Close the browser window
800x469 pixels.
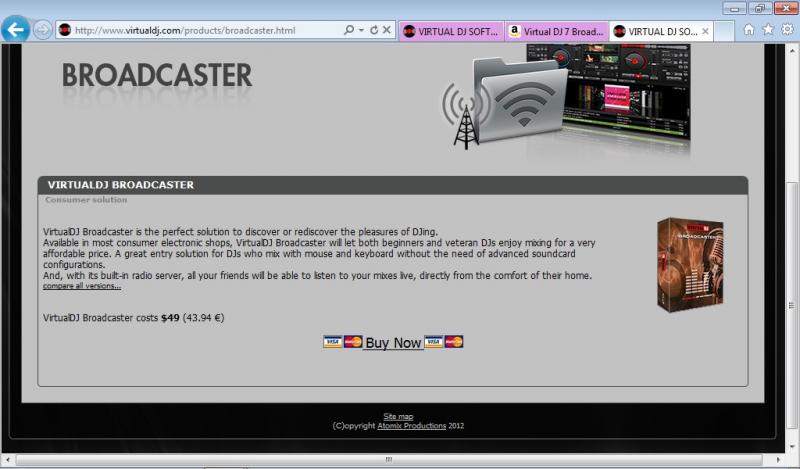coord(786,8)
